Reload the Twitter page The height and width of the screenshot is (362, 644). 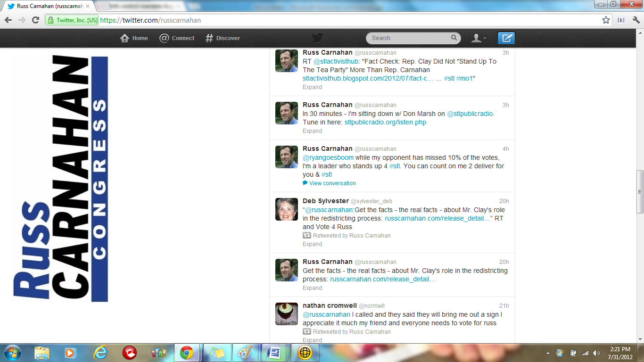click(35, 20)
